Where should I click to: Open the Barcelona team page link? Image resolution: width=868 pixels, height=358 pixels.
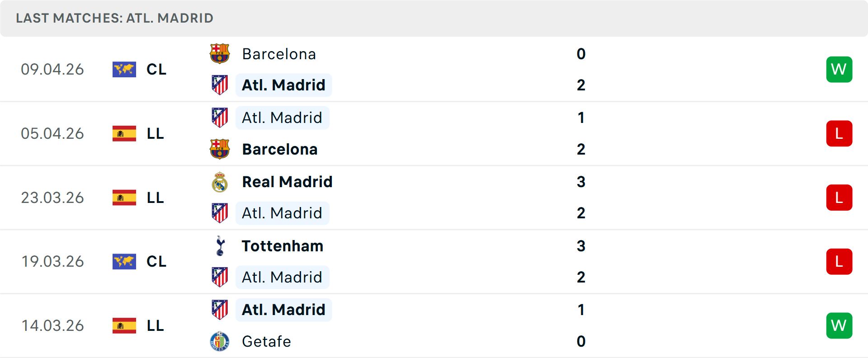pyautogui.click(x=279, y=54)
